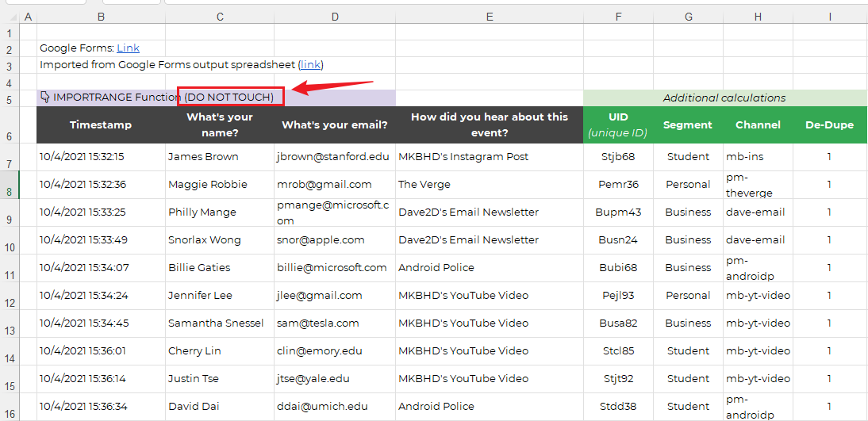Select timestamp 10/4/2021 15:36:34

point(101,407)
